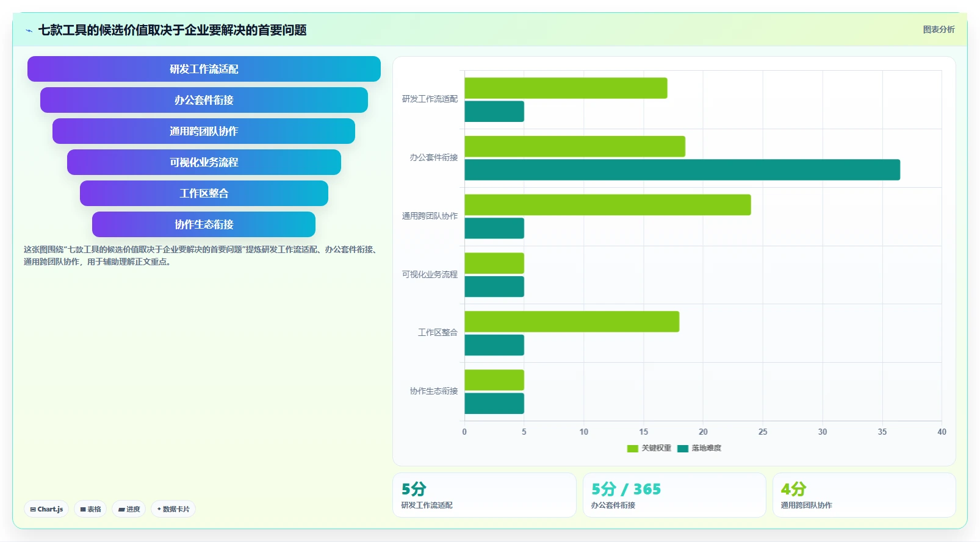The image size is (980, 542).
Task: Click the 表格 tag chip
Action: tap(90, 509)
